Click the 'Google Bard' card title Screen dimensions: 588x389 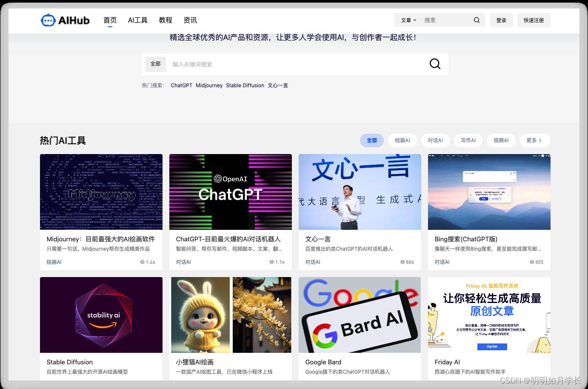323,362
